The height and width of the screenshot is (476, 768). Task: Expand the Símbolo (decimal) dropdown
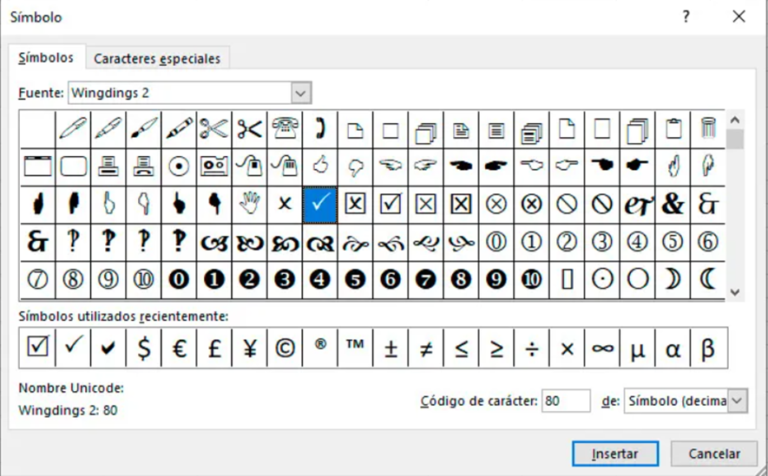pos(737,401)
